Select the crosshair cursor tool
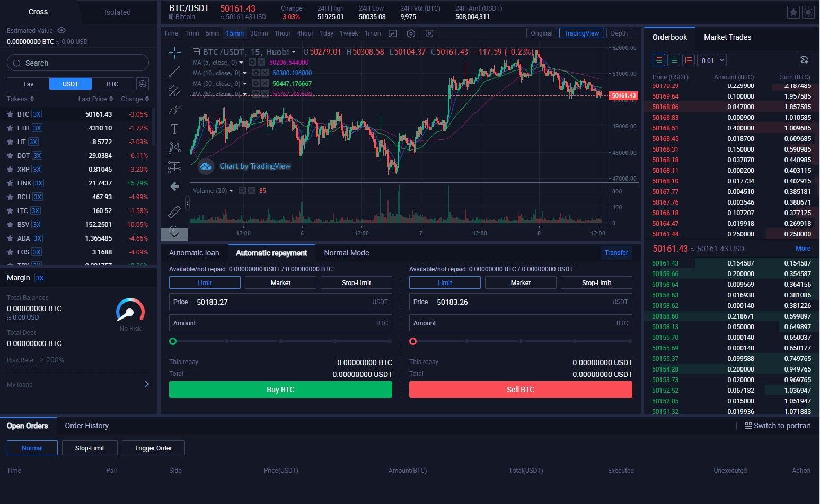Viewport: 820px width, 504px height. (174, 52)
